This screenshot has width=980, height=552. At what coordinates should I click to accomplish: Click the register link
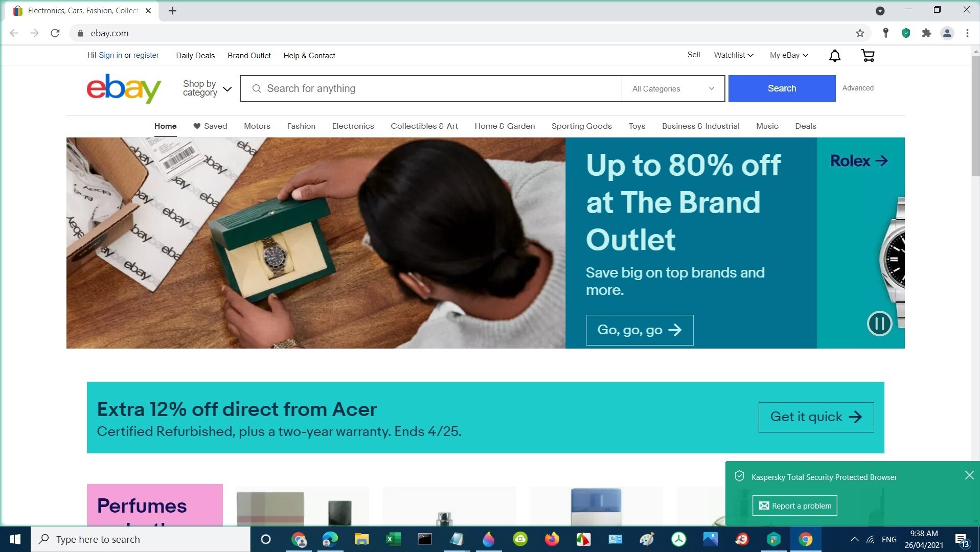coord(146,55)
